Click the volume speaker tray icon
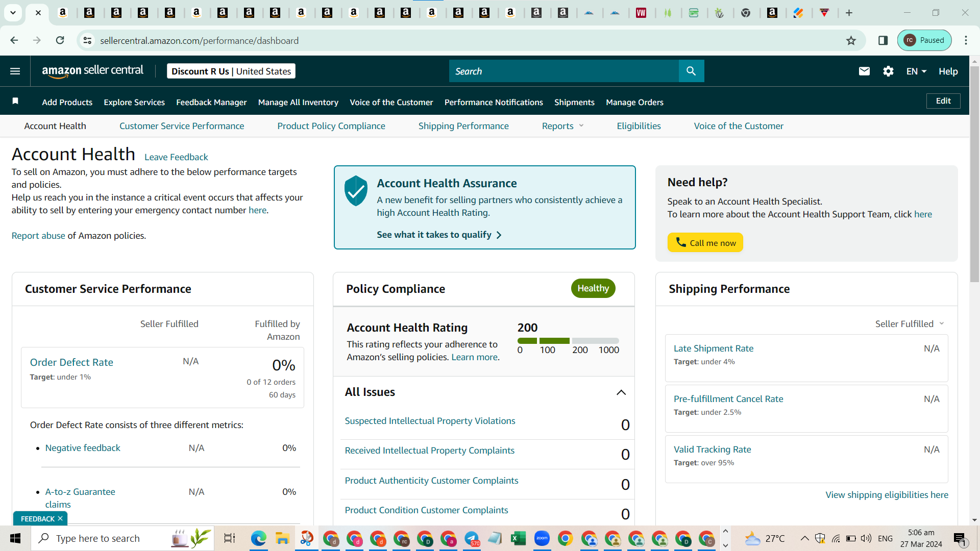The width and height of the screenshot is (980, 551). [x=866, y=538]
